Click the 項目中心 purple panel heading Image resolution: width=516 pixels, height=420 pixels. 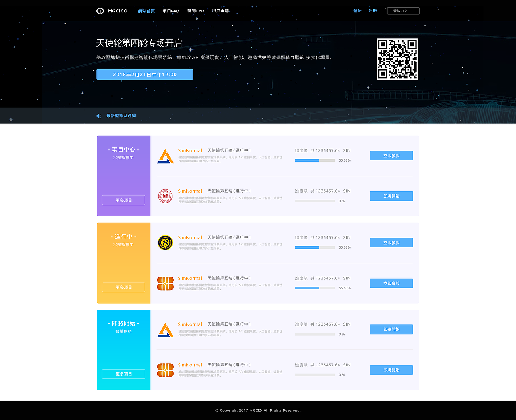pos(123,150)
